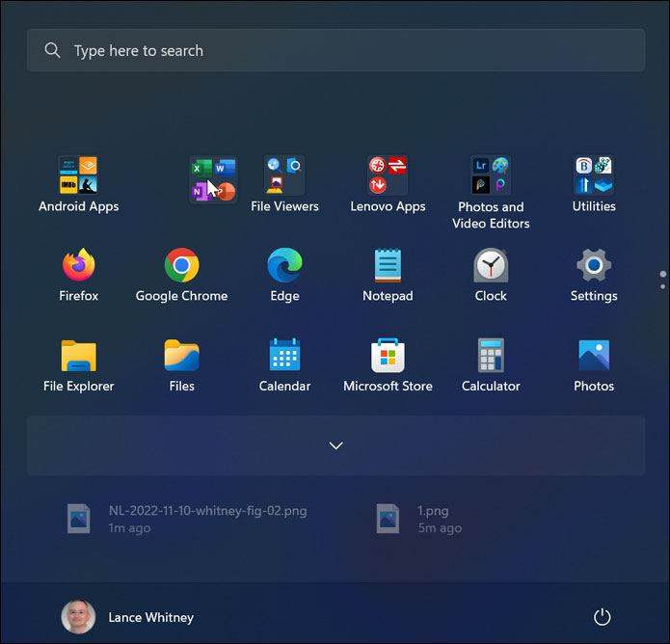Click the search magnifier icon
The image size is (670, 644).
pos(52,50)
